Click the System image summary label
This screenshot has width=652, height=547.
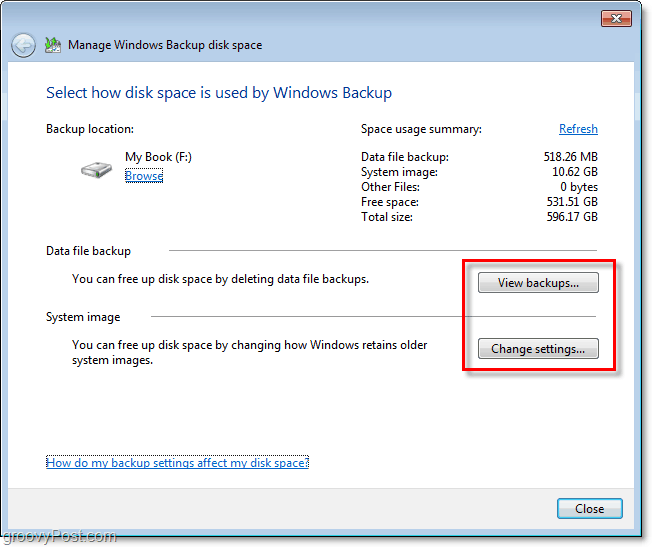[x=399, y=172]
